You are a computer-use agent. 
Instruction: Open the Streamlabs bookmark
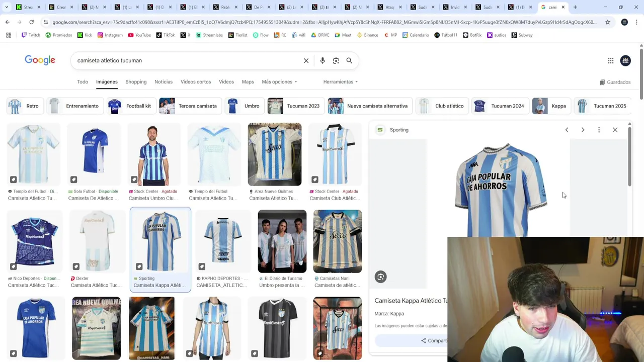209,35
